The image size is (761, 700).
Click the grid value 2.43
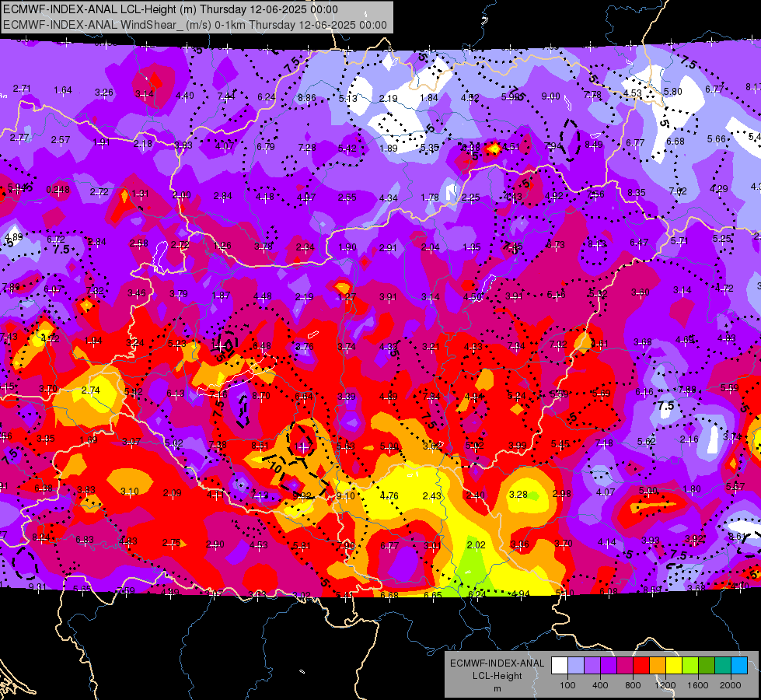432,495
